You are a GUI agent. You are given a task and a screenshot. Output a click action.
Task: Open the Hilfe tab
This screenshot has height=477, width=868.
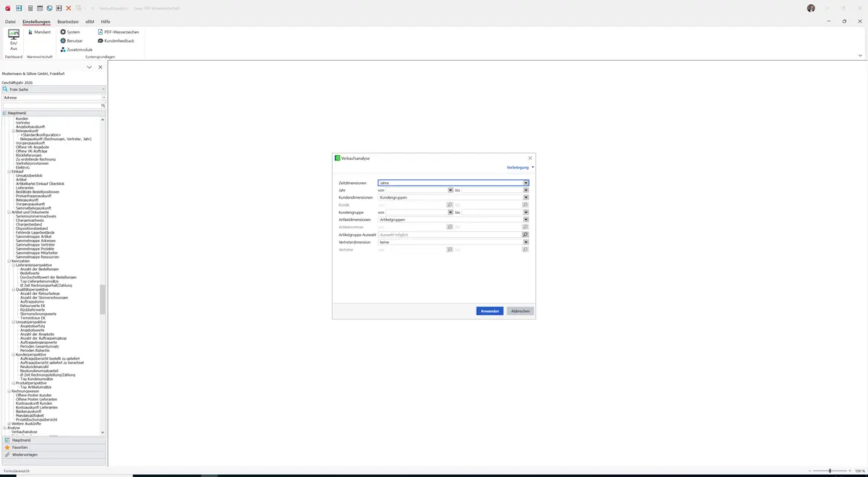pyautogui.click(x=106, y=22)
